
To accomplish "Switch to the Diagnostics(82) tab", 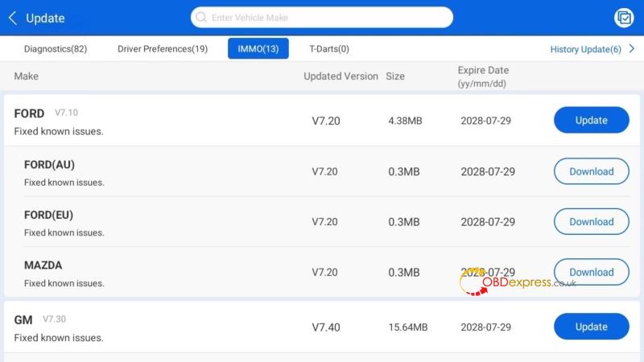I will 56,49.
